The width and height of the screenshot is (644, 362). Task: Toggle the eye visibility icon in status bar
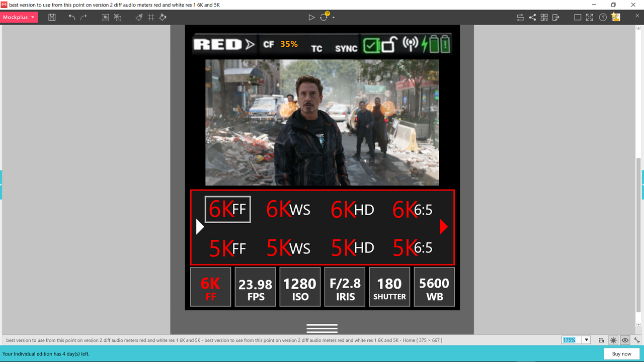click(625, 340)
